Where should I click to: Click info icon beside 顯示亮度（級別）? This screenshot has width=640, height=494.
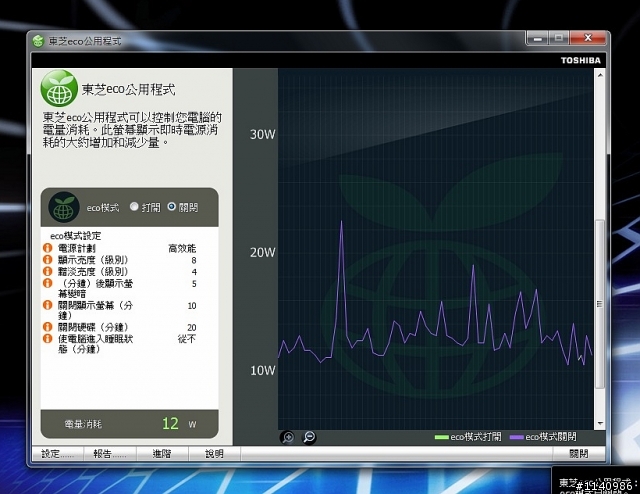(x=48, y=260)
